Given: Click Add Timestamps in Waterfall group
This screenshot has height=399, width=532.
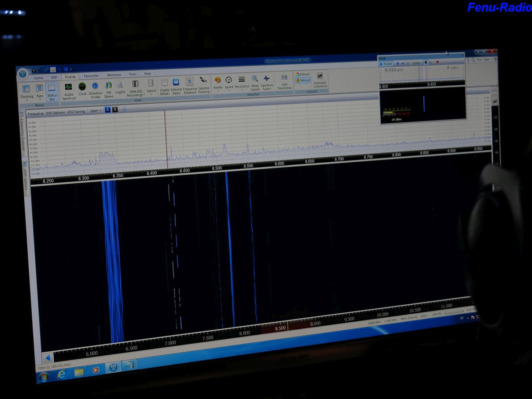Looking at the screenshot, I should point(284,82).
